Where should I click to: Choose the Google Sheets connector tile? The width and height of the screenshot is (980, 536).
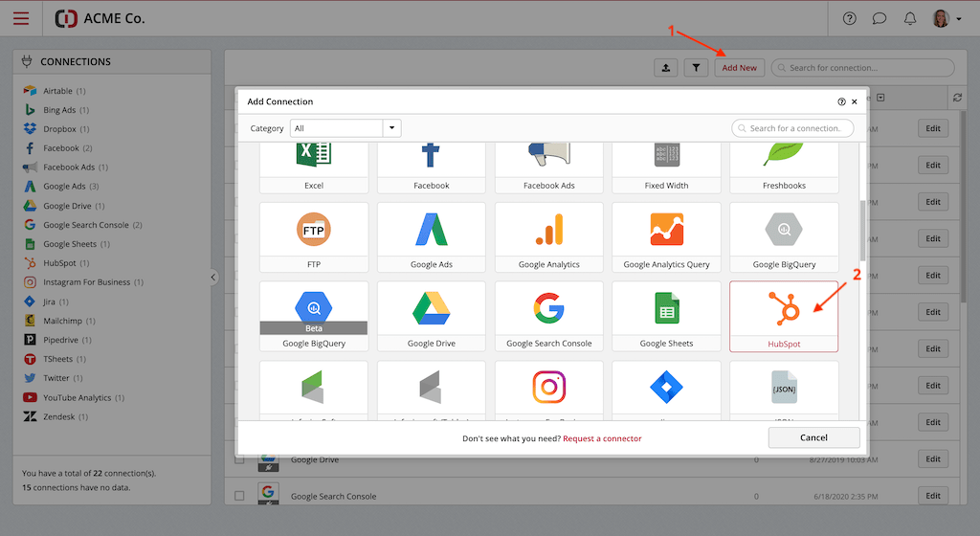(666, 316)
